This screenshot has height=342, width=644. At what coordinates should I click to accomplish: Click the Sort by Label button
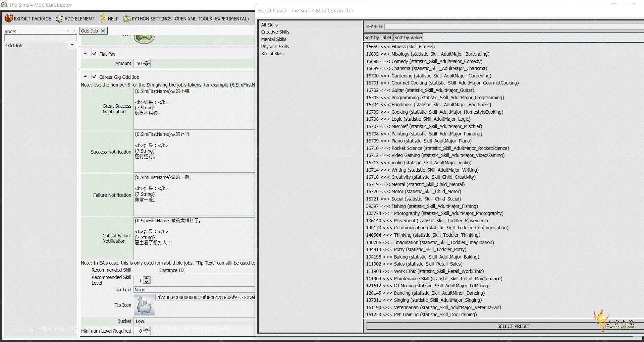(x=378, y=38)
